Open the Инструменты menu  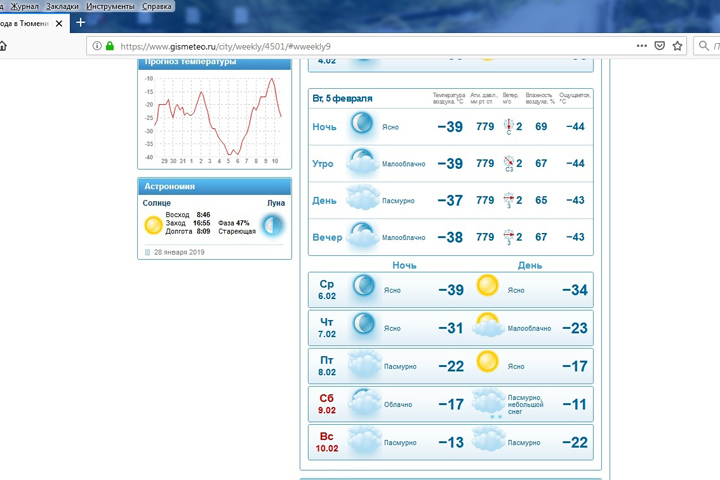[x=110, y=6]
